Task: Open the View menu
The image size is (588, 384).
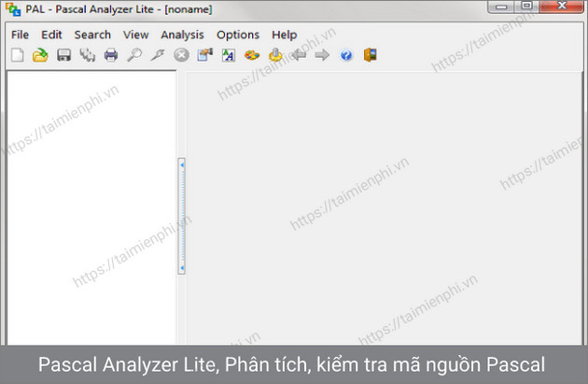Action: pyautogui.click(x=135, y=35)
